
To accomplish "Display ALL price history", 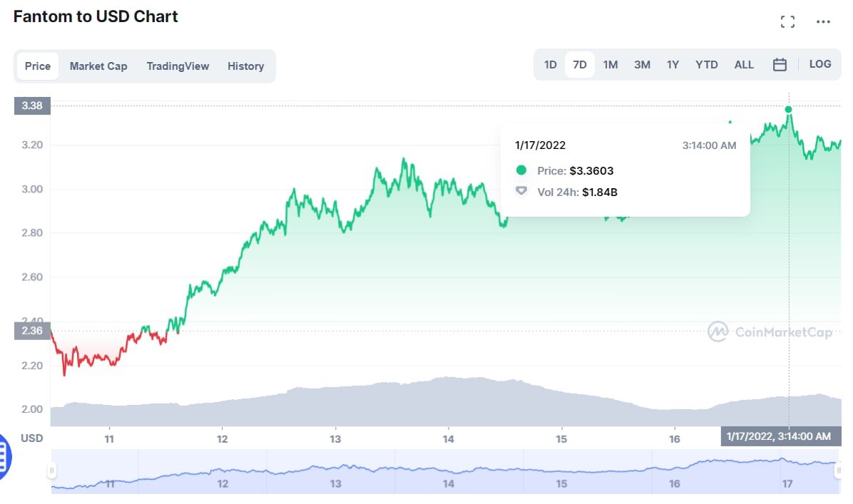I will (744, 65).
